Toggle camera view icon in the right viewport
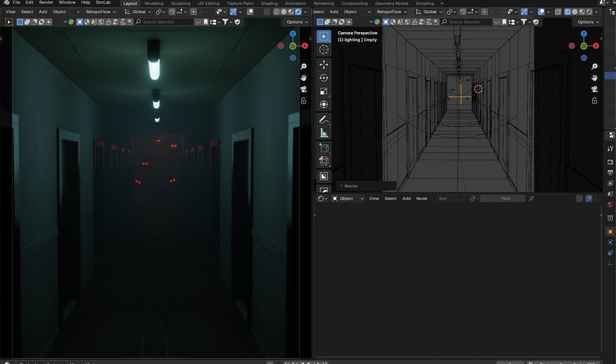Screen dimensions: 616x364 click(x=594, y=89)
